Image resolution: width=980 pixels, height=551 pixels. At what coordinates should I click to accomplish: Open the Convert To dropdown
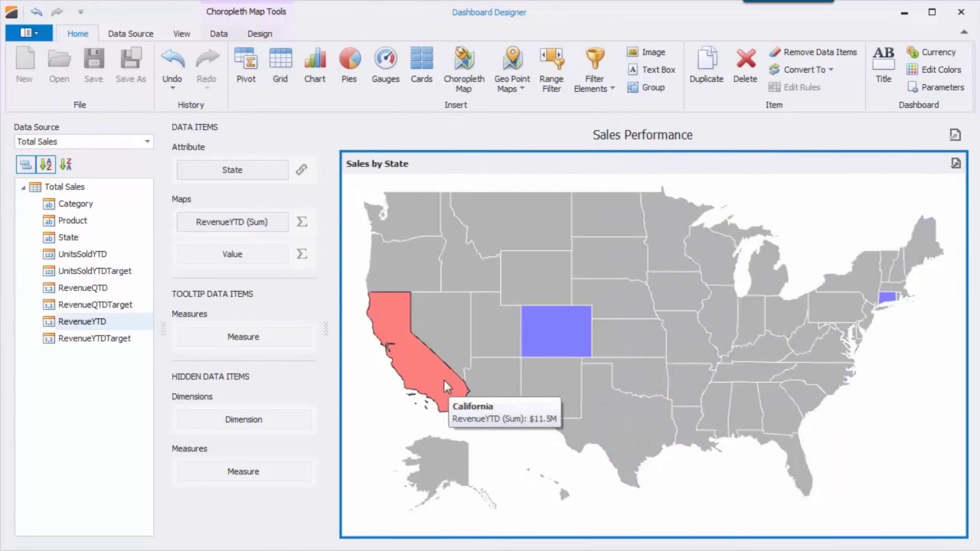(801, 70)
